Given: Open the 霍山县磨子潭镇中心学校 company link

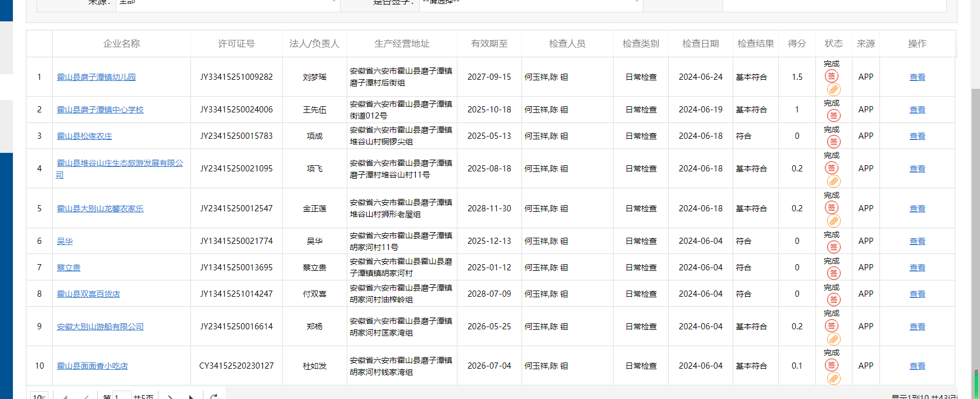Looking at the screenshot, I should coord(100,110).
